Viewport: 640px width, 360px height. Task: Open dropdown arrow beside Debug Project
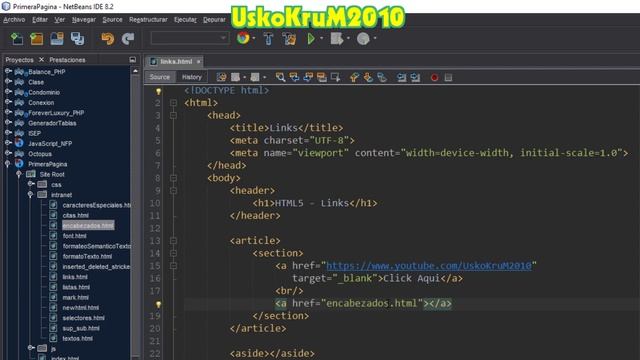coord(348,38)
